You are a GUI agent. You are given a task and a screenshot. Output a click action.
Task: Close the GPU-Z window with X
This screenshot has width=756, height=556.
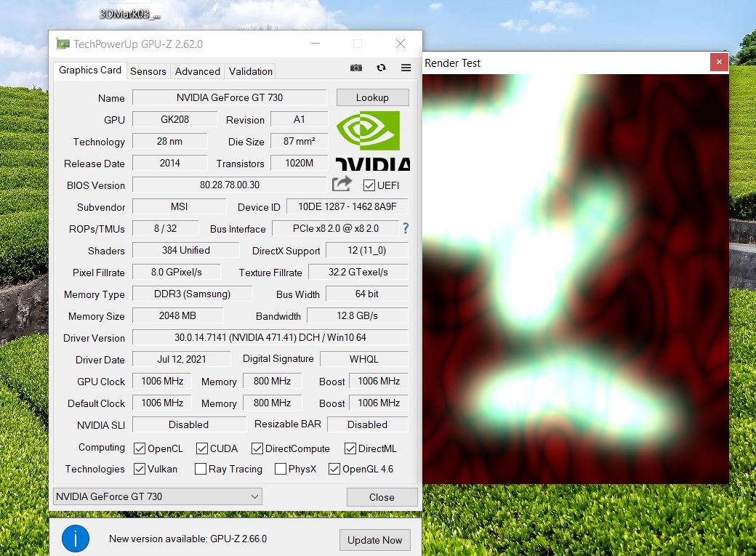pos(401,44)
